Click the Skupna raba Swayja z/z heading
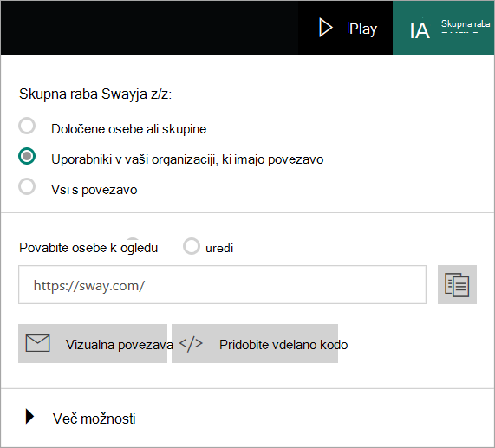 click(95, 94)
